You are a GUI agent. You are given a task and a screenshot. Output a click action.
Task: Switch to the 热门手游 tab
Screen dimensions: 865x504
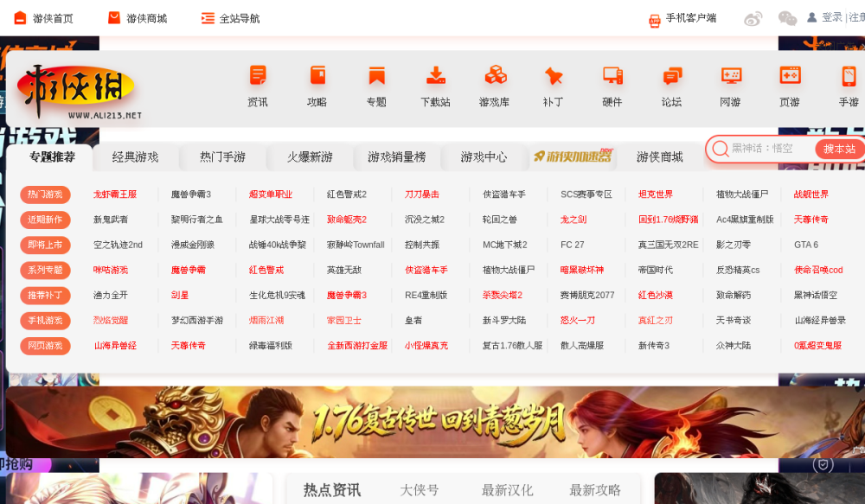pyautogui.click(x=222, y=157)
